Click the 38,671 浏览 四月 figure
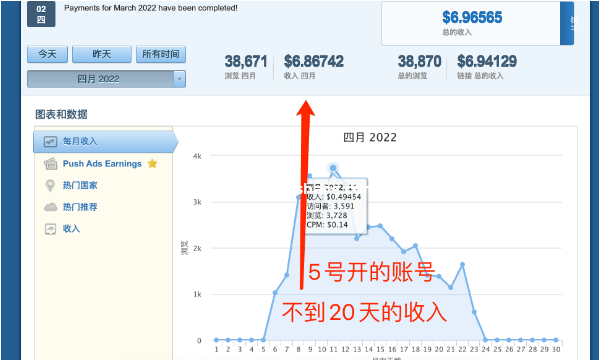Screen dimensions: 599x360 point(246,66)
